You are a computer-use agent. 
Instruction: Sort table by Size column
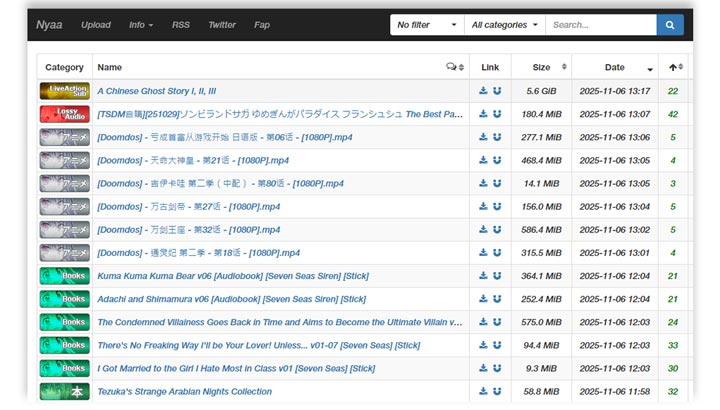click(x=542, y=67)
